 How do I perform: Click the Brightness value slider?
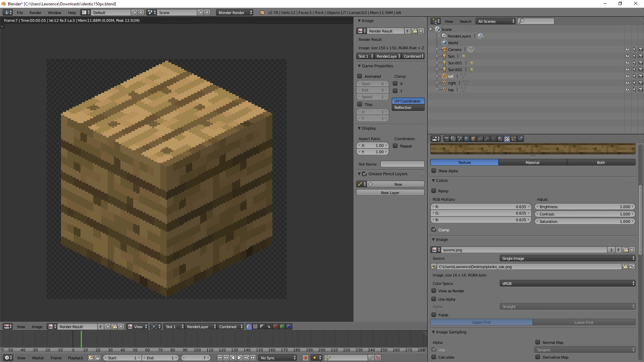pos(585,207)
